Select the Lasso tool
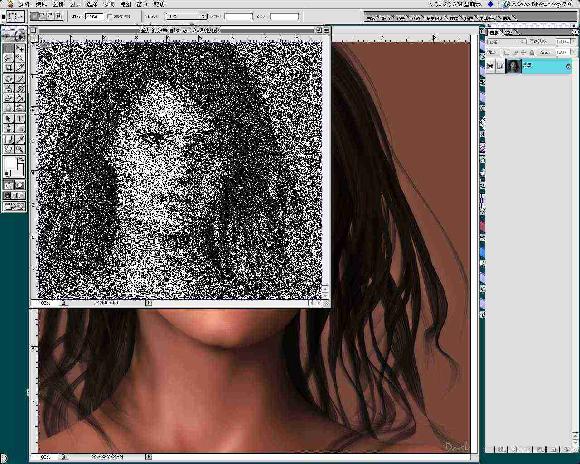 point(9,58)
